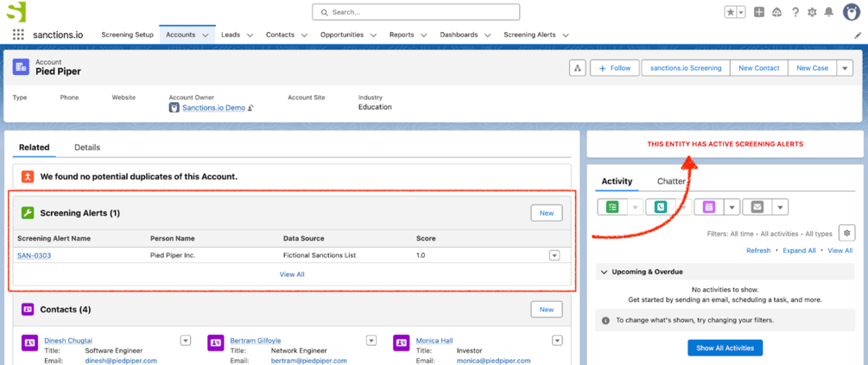Viewport: 868px width, 365px height.
Task: Create a new task with the green icon
Action: pos(612,207)
